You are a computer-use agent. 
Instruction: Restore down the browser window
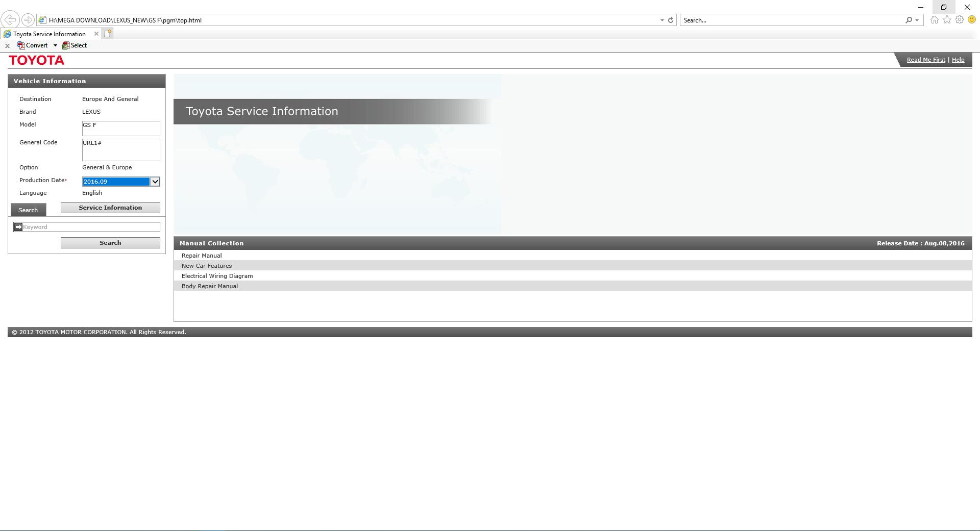pyautogui.click(x=944, y=7)
